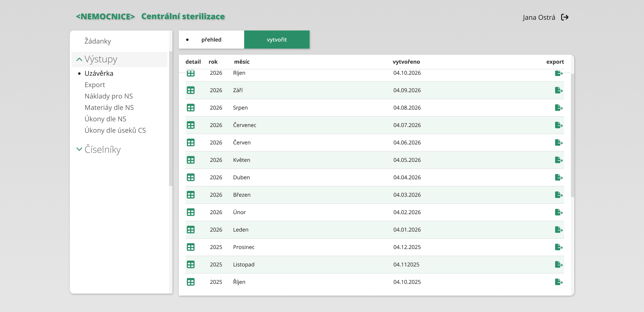Screen dimensions: 644x312
Task: Open Úkony dle úseků CS
Action: [115, 130]
